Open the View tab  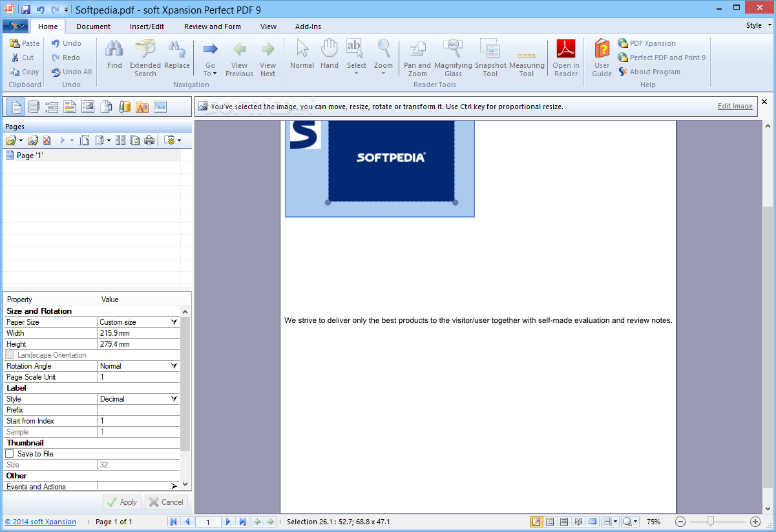269,26
